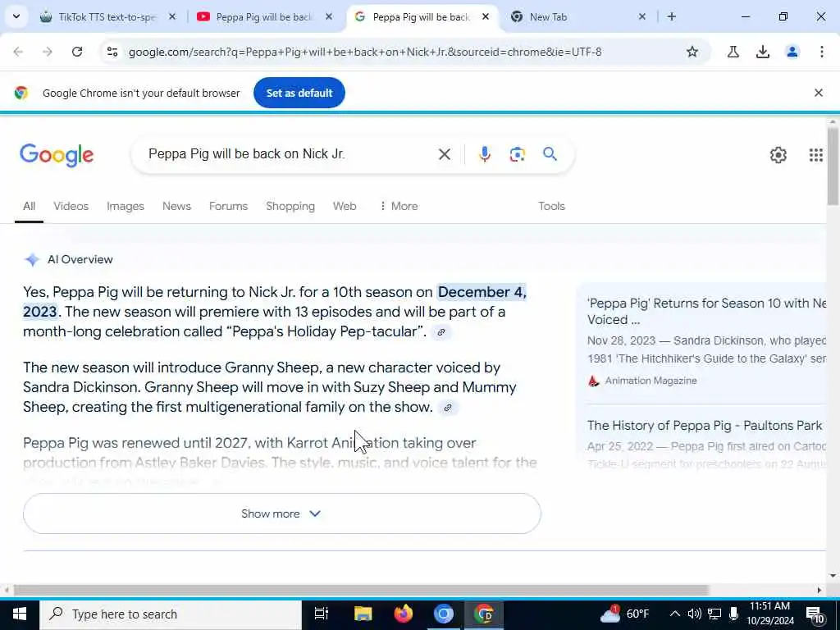840x630 pixels.
Task: Open the notification center with 10 alerts
Action: [x=815, y=614]
